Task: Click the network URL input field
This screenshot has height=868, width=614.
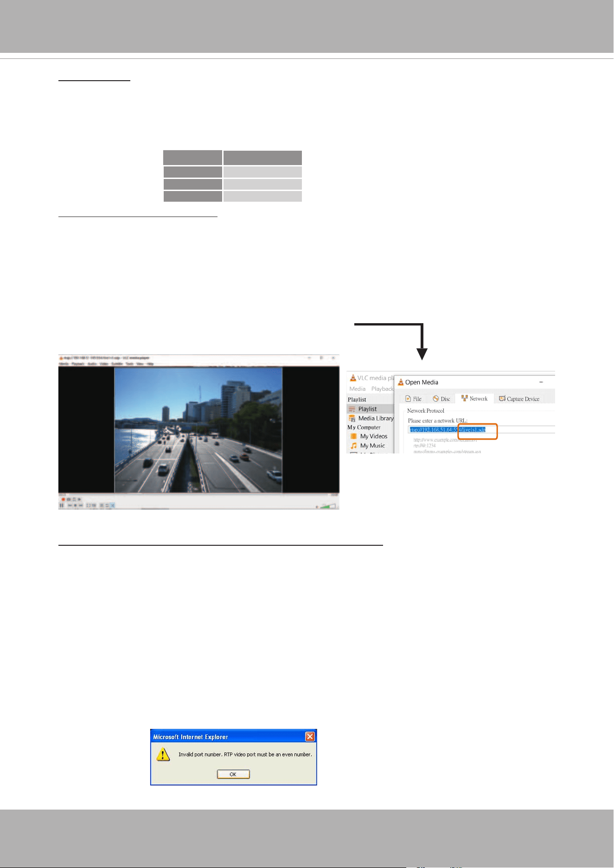Action: (x=481, y=430)
